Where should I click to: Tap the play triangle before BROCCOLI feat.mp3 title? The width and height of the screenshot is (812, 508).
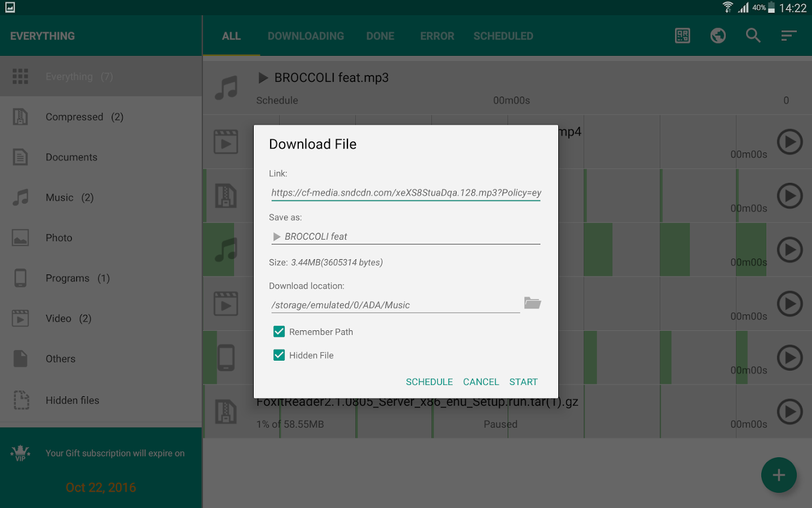pyautogui.click(x=263, y=78)
